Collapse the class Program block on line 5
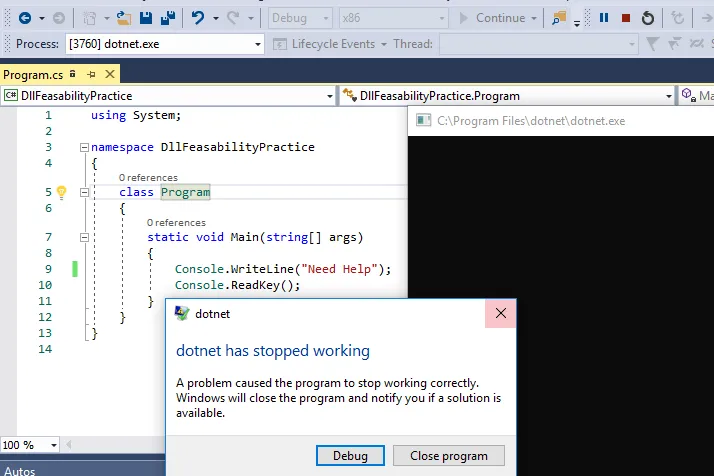The width and height of the screenshot is (714, 476). click(84, 192)
